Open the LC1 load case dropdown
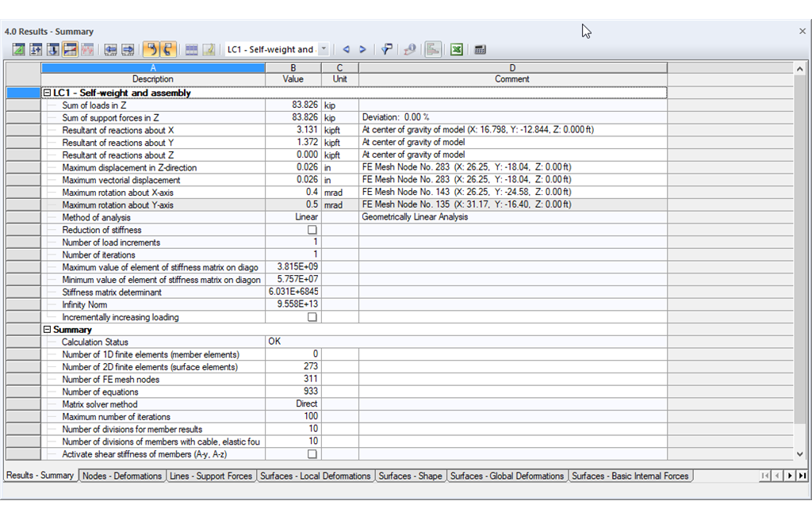The height and width of the screenshot is (520, 812). (x=324, y=50)
